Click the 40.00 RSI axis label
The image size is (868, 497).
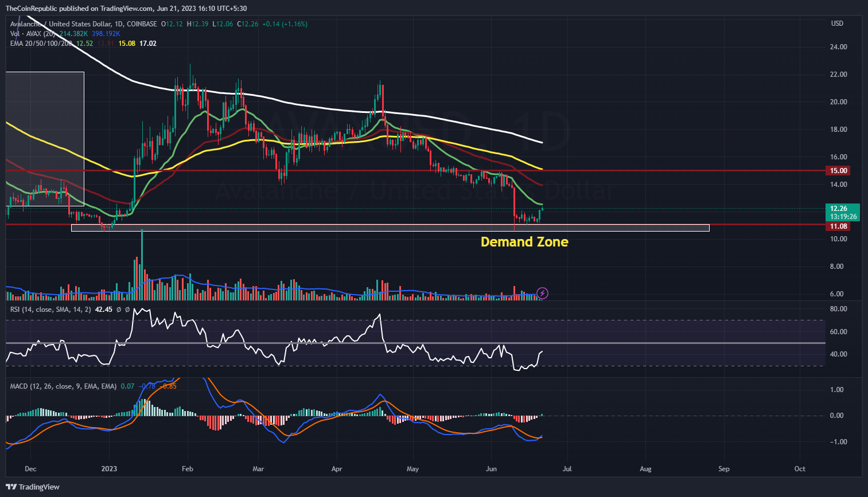click(839, 354)
